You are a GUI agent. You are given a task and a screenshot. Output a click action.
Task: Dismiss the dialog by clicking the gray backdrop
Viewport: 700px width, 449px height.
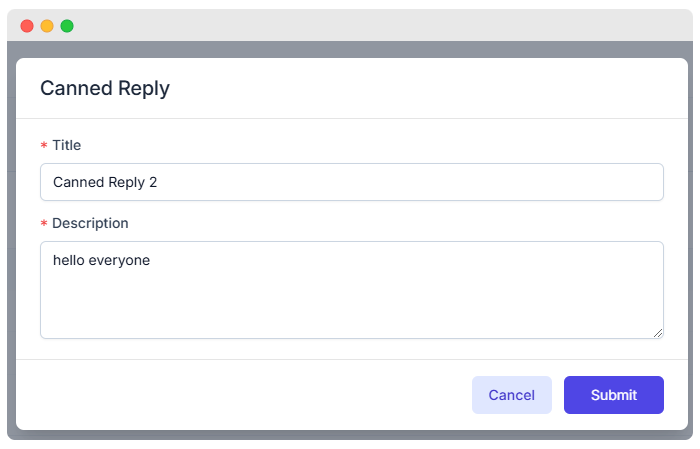(352, 49)
